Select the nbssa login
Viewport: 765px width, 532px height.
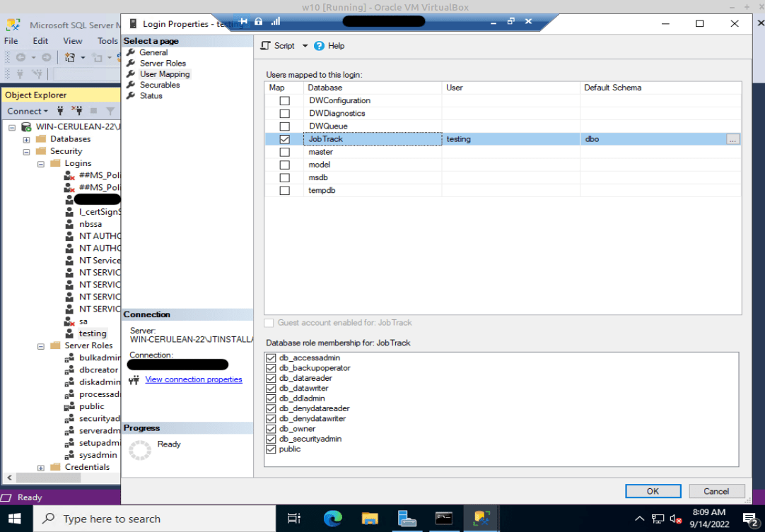coord(90,224)
